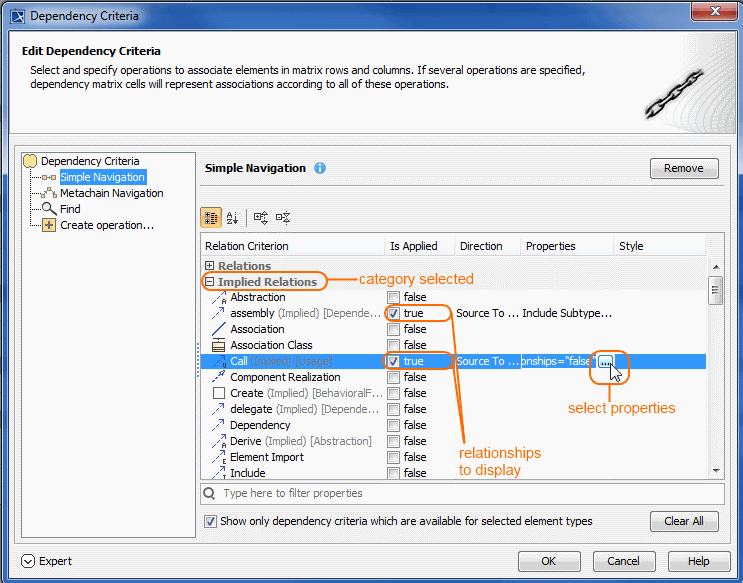Toggle Show only dependency criteria available checkbox
Viewport: 743px width, 583px height.
pyautogui.click(x=210, y=521)
